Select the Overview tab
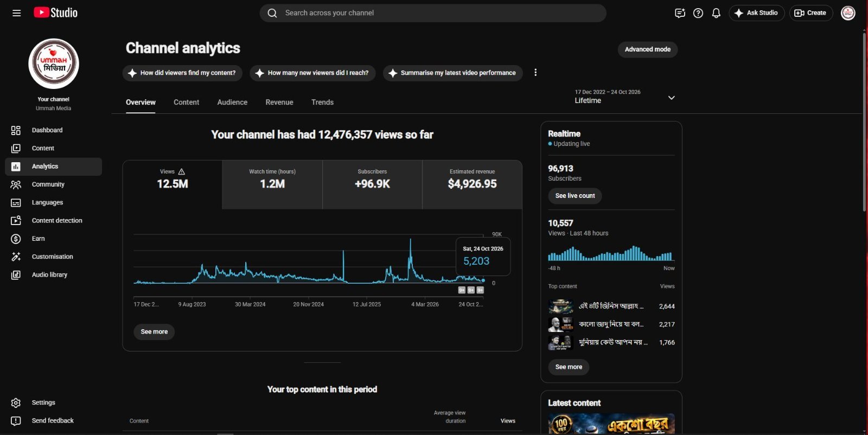 [x=141, y=102]
